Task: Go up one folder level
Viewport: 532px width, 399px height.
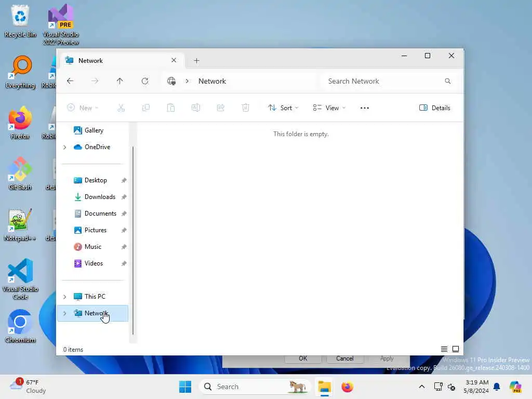Action: (x=120, y=81)
